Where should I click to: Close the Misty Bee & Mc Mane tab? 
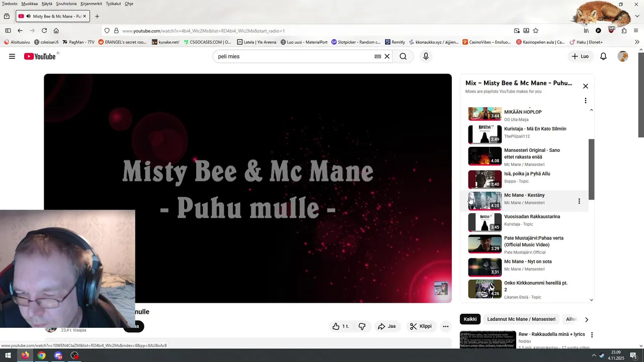(x=85, y=16)
